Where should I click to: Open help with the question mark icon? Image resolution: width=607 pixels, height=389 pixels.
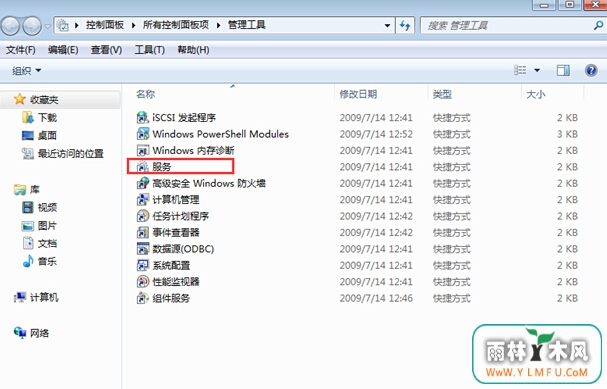pyautogui.click(x=591, y=70)
